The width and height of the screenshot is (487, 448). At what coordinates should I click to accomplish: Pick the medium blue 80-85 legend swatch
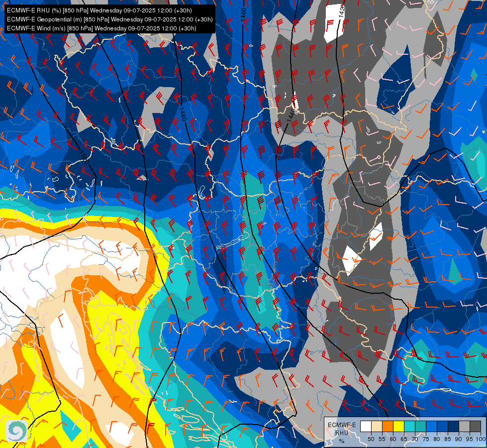pos(442,426)
